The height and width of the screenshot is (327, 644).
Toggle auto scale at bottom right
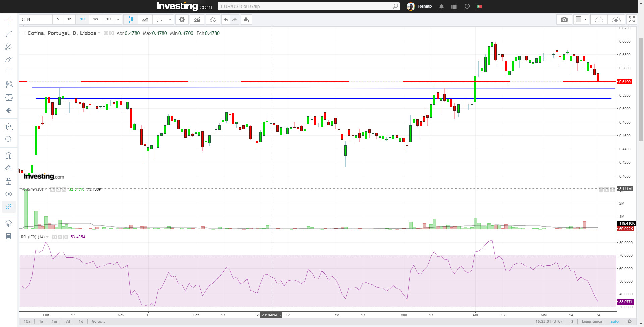[614, 321]
